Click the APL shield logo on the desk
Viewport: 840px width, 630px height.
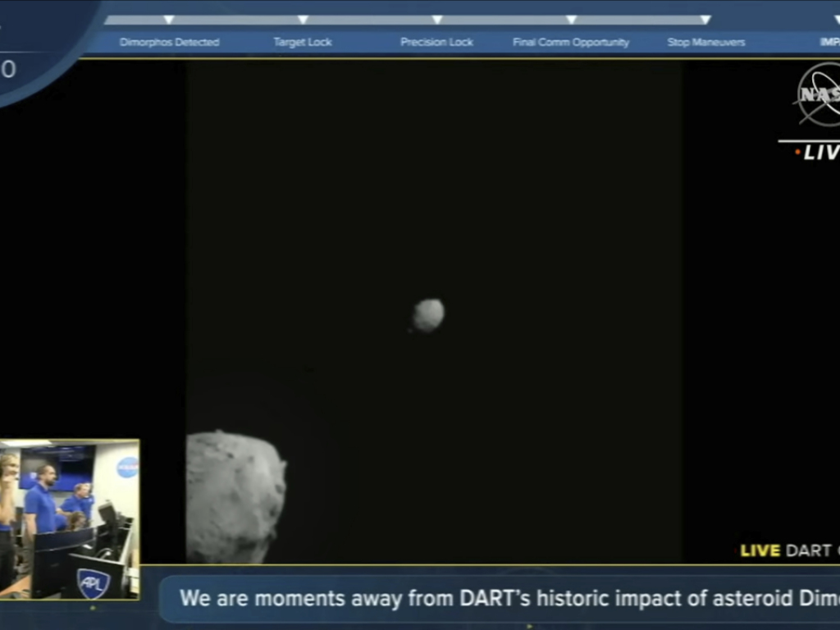[93, 582]
